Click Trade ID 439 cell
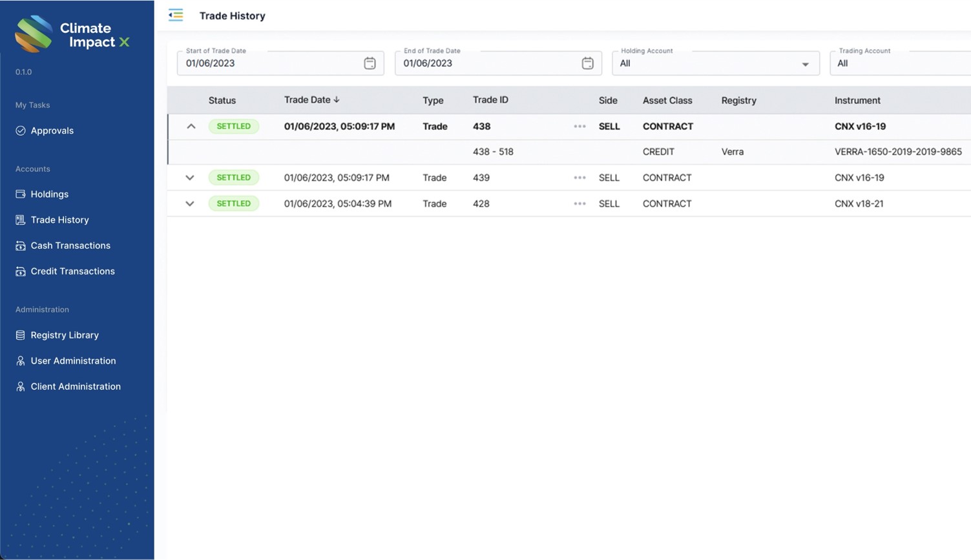The image size is (971, 560). (481, 178)
